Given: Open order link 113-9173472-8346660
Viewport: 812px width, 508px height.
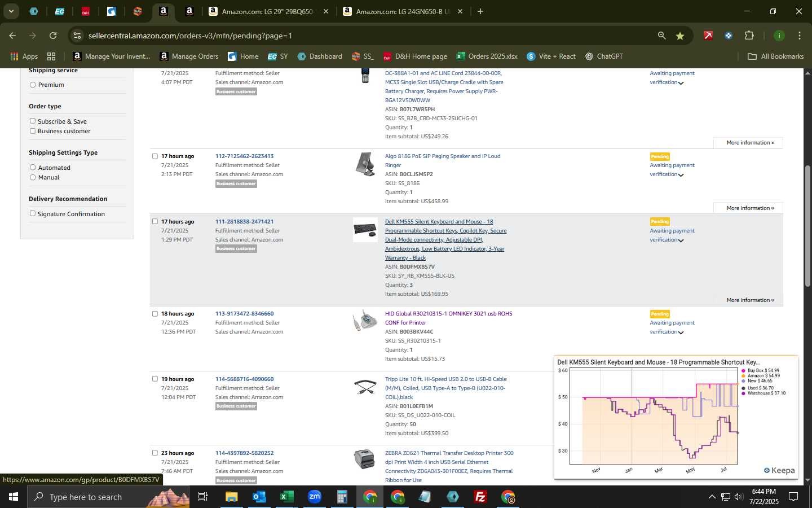Looking at the screenshot, I should [x=244, y=314].
